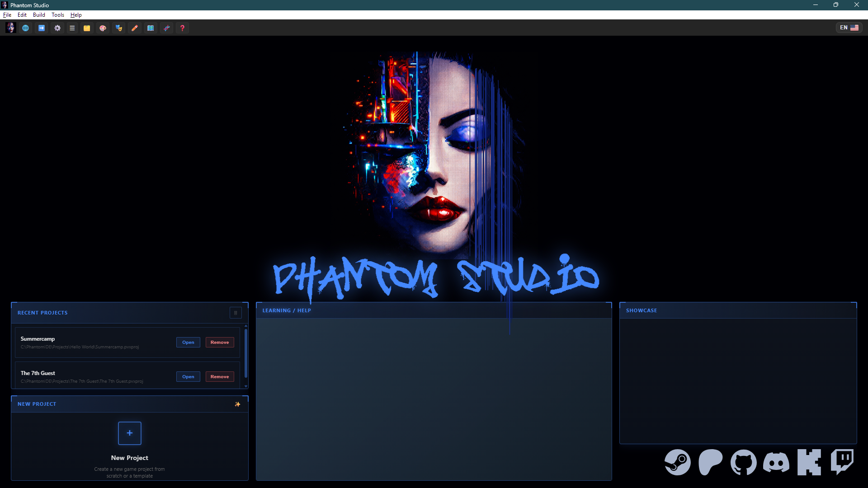The width and height of the screenshot is (868, 488).
Task: Remove The 7th Guest from recent projects
Action: point(220,376)
